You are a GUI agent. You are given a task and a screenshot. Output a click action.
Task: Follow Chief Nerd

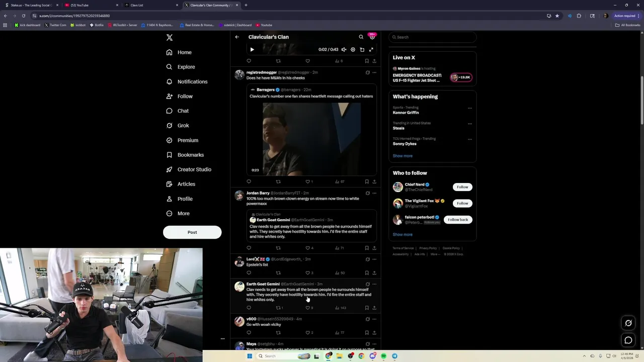[462, 187]
